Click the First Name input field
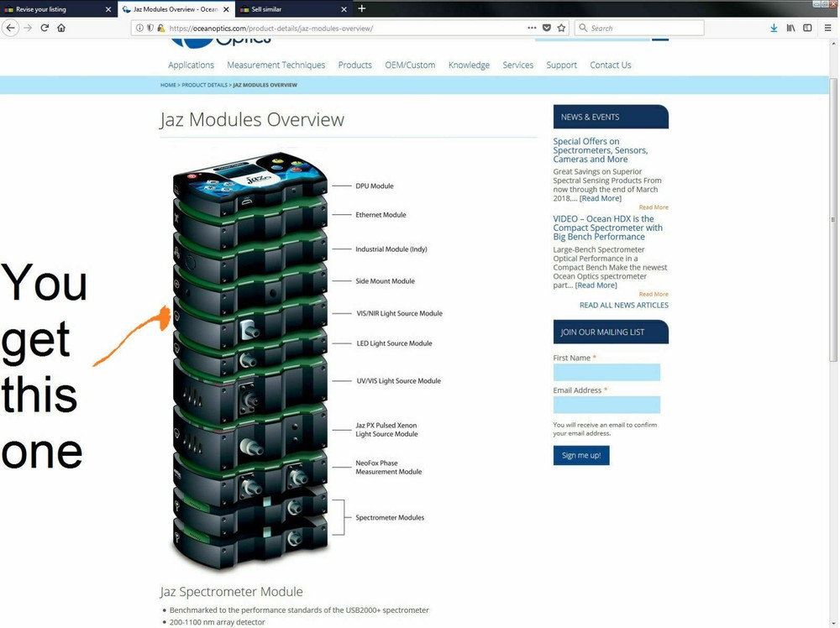Image resolution: width=840 pixels, height=628 pixels. tap(606, 372)
